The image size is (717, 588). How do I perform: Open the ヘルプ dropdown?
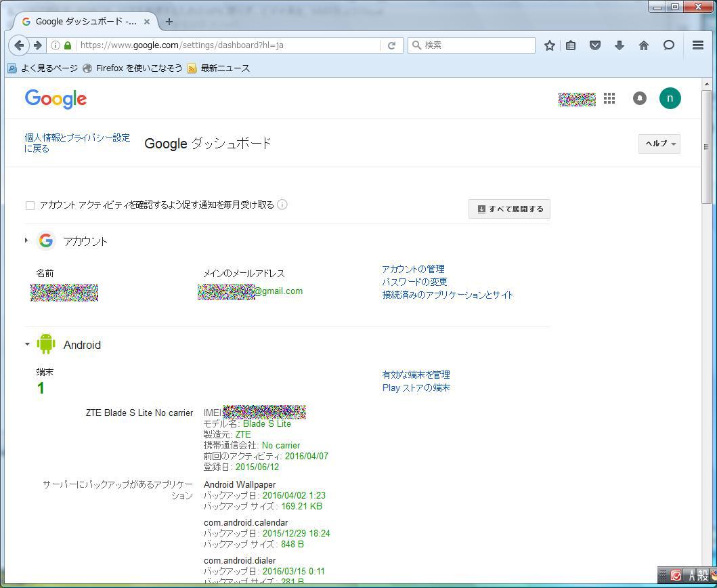coord(659,144)
